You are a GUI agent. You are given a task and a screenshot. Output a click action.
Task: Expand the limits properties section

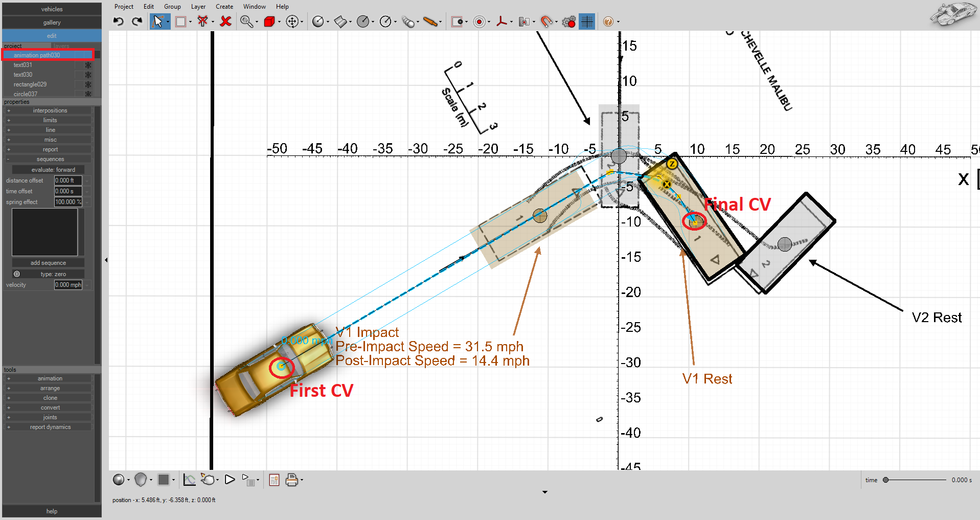pyautogui.click(x=49, y=120)
